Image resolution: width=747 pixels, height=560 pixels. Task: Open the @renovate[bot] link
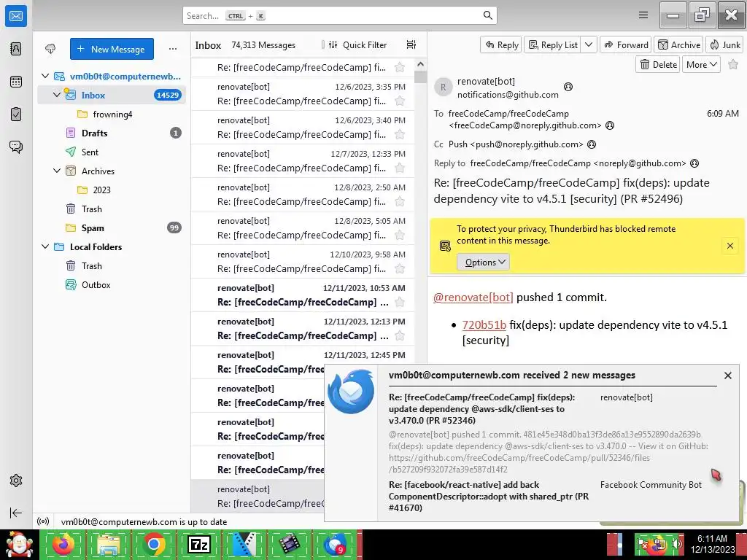[x=473, y=297]
